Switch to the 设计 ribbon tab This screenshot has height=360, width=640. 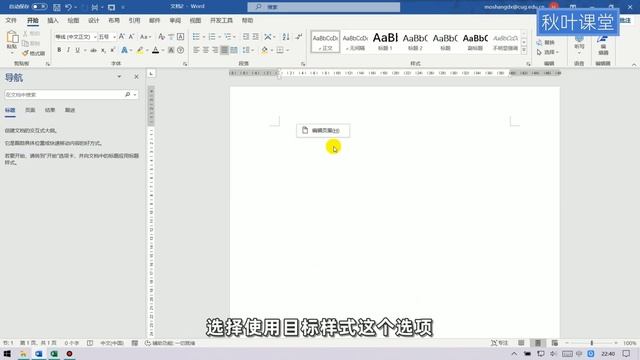point(93,20)
